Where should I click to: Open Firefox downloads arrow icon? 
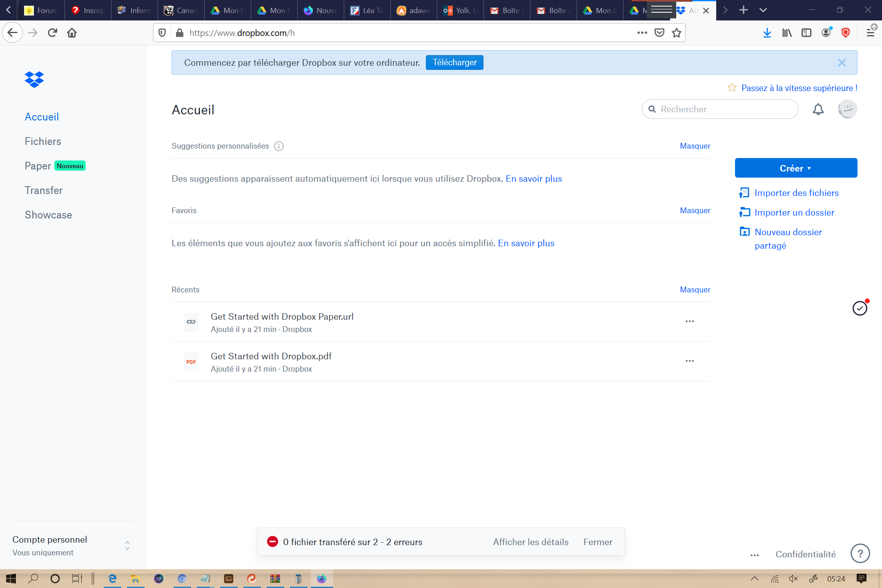tap(767, 33)
